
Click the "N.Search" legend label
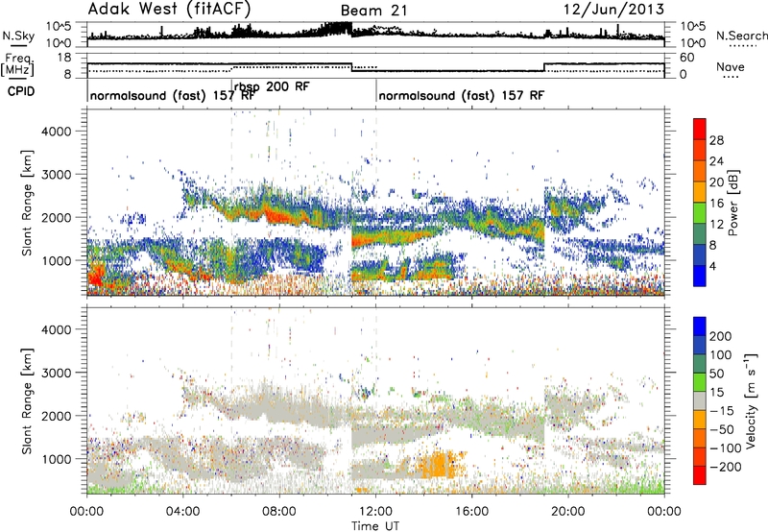[x=741, y=36]
